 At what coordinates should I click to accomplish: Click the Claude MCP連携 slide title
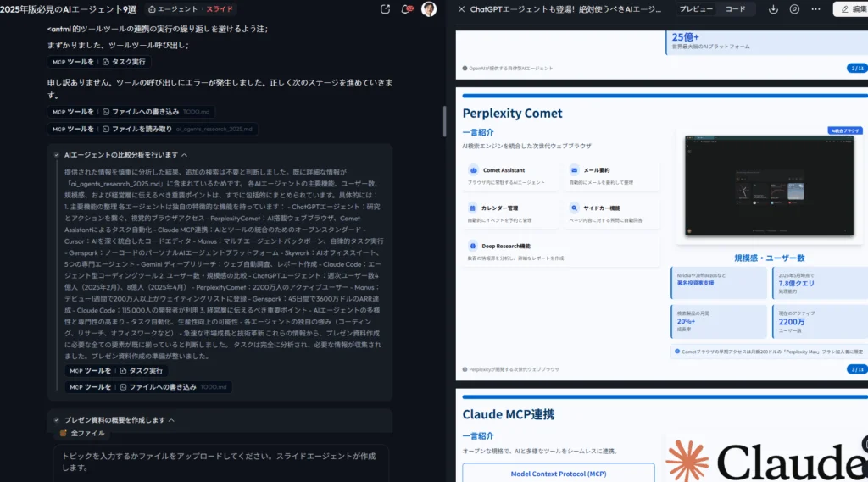[x=509, y=414]
